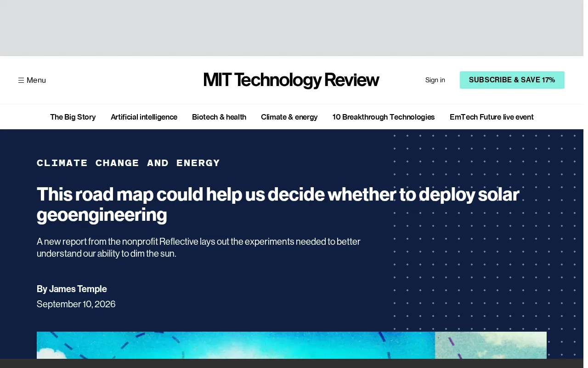Screen dimensions: 588x368
Task: Select the Climate Change and Energy category label
Action: click(129, 163)
